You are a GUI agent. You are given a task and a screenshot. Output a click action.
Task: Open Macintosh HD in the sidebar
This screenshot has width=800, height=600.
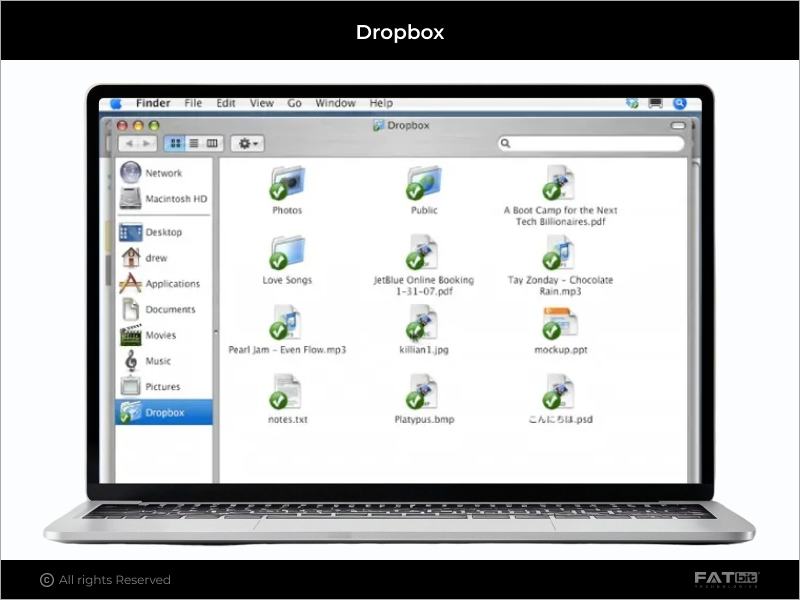[164, 198]
